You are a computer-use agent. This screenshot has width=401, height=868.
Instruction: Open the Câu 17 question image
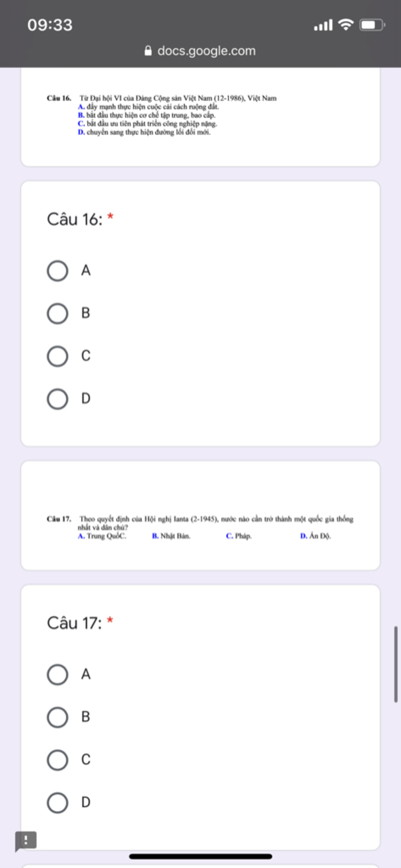pyautogui.click(x=200, y=527)
